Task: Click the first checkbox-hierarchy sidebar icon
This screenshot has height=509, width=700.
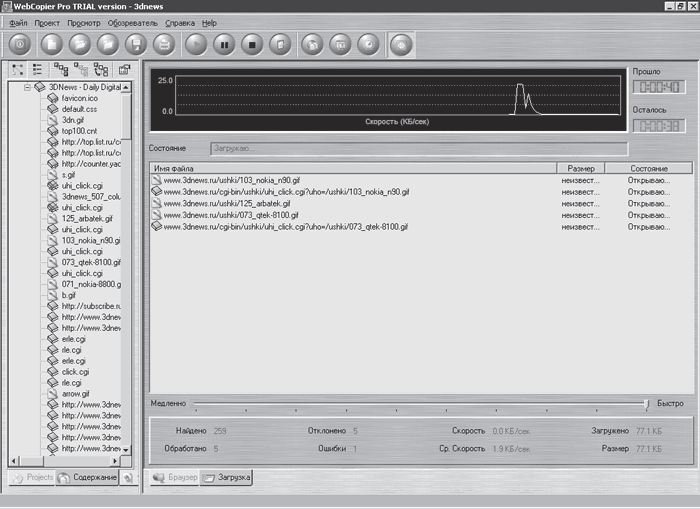Action: (61, 70)
